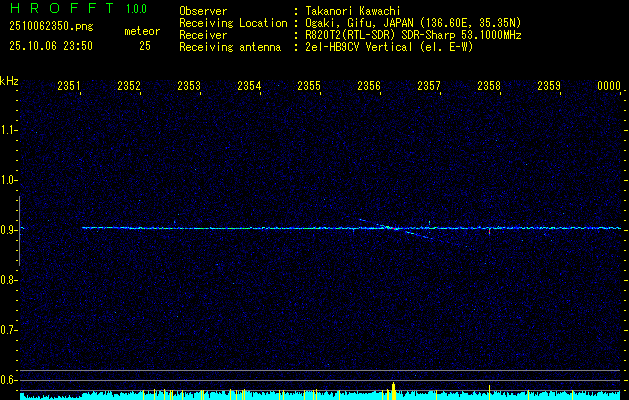629x400 pixels.
Task: Click the 2359 time axis label
Action: pyautogui.click(x=549, y=86)
